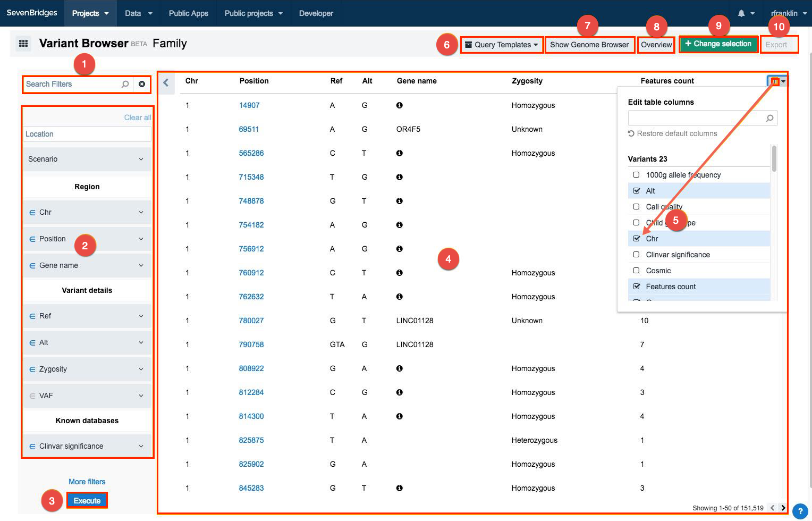Expand the Chr filter
The height and width of the screenshot is (521, 812).
click(x=87, y=212)
